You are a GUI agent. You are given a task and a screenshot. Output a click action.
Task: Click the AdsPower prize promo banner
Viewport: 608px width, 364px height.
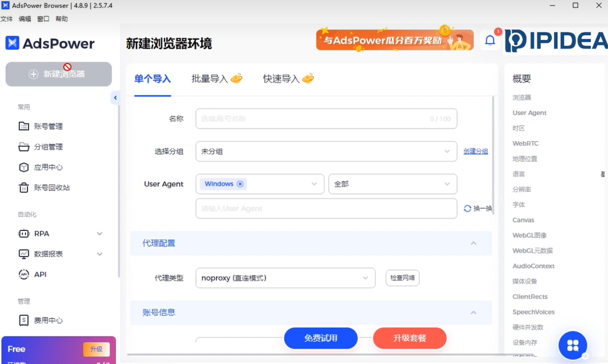(395, 39)
